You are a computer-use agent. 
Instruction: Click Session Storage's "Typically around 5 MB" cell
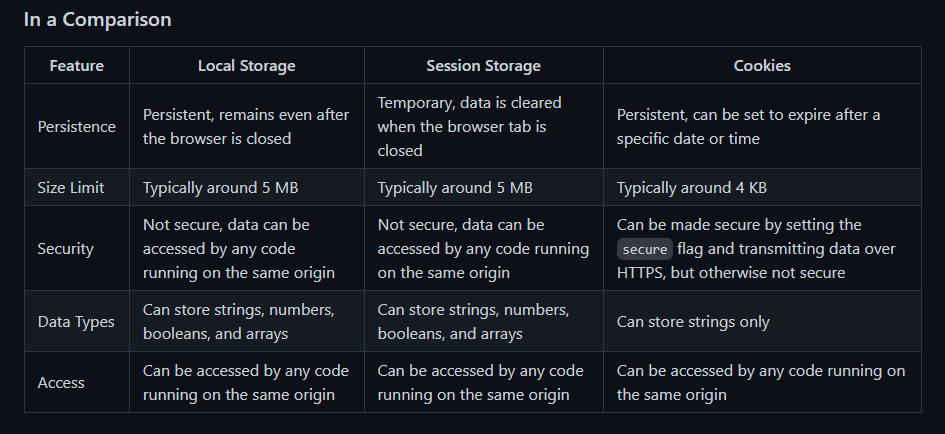point(453,188)
